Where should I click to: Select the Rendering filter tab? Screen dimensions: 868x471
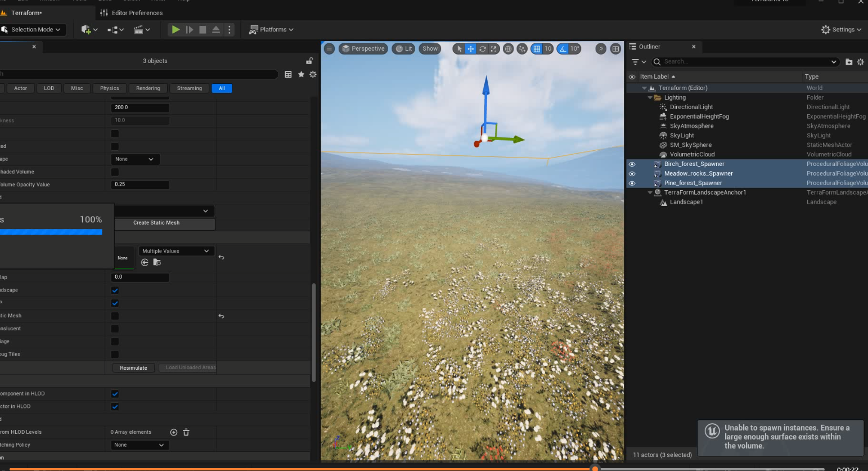148,88
